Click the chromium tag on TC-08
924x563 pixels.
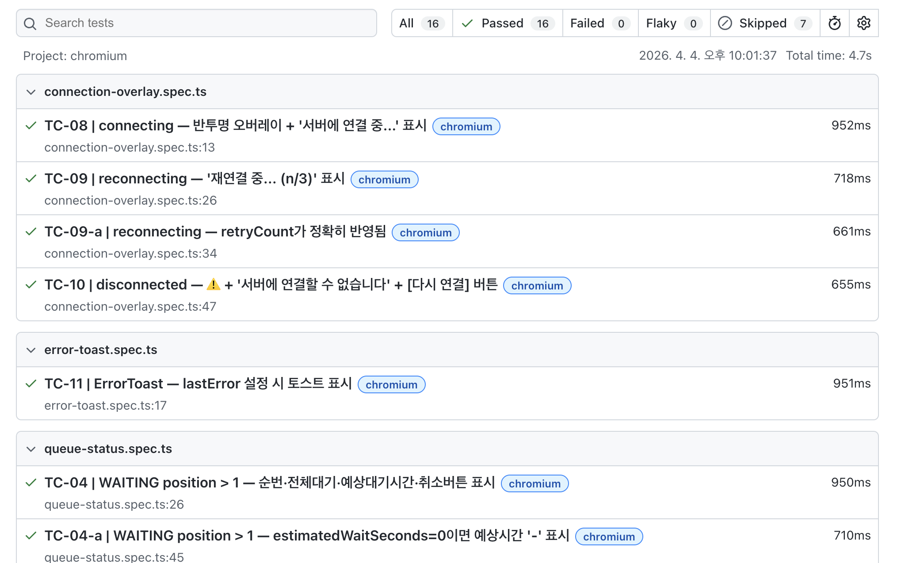tap(466, 127)
